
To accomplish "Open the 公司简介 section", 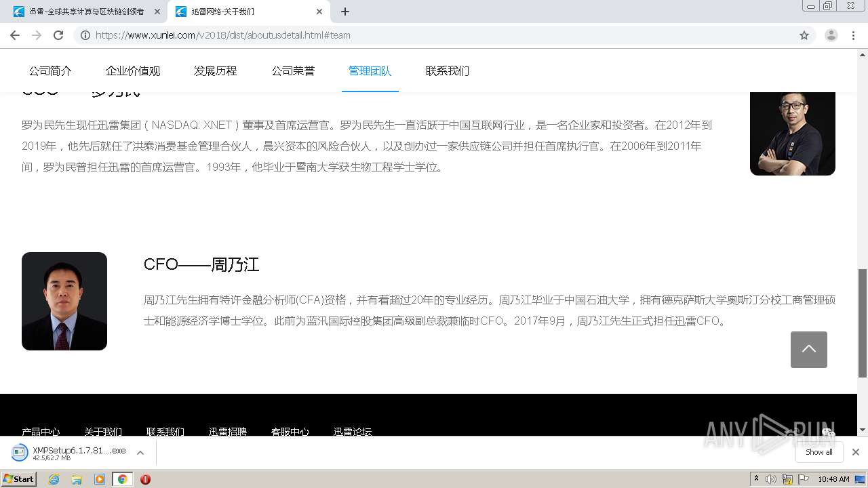I will [50, 70].
